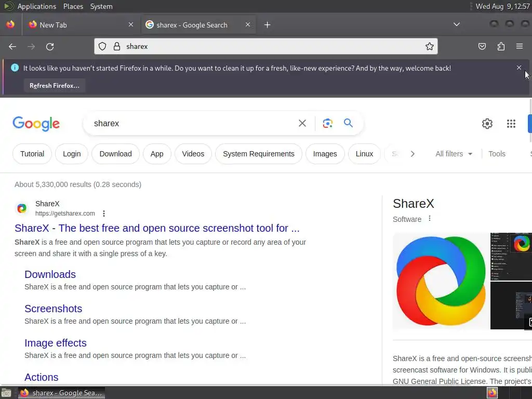
Task: Close the sharex Google Search tab
Action: (x=248, y=24)
